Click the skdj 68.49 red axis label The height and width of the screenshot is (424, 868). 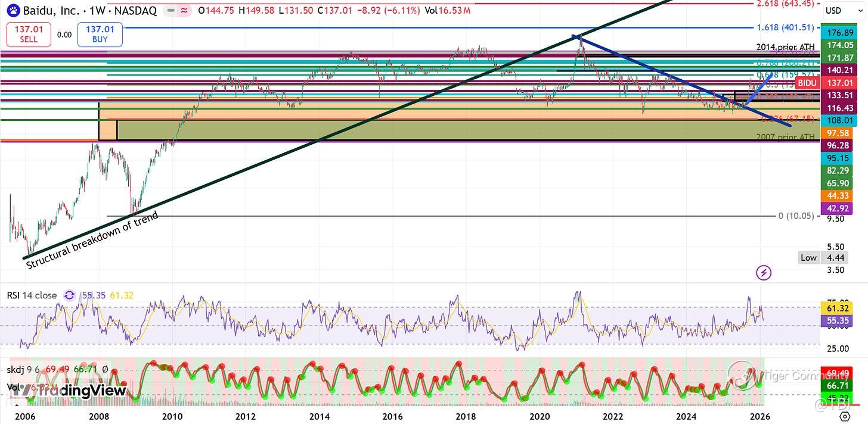838,373
